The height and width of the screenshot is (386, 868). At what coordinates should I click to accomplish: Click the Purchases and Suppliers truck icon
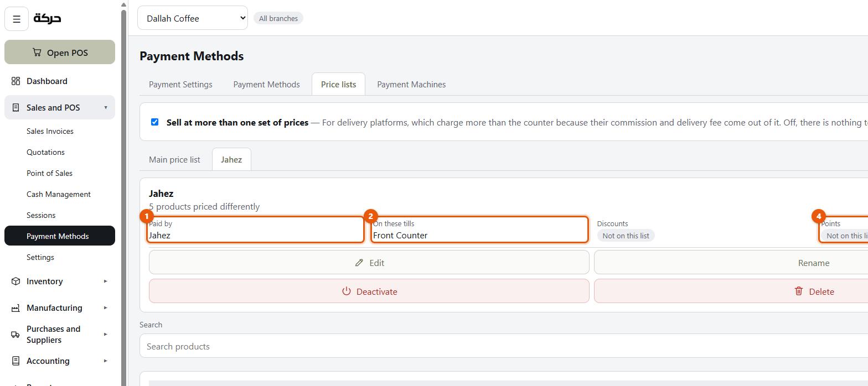[15, 335]
